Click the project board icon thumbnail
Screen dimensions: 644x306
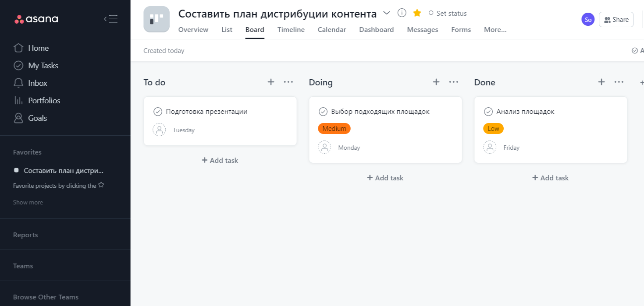tap(157, 19)
